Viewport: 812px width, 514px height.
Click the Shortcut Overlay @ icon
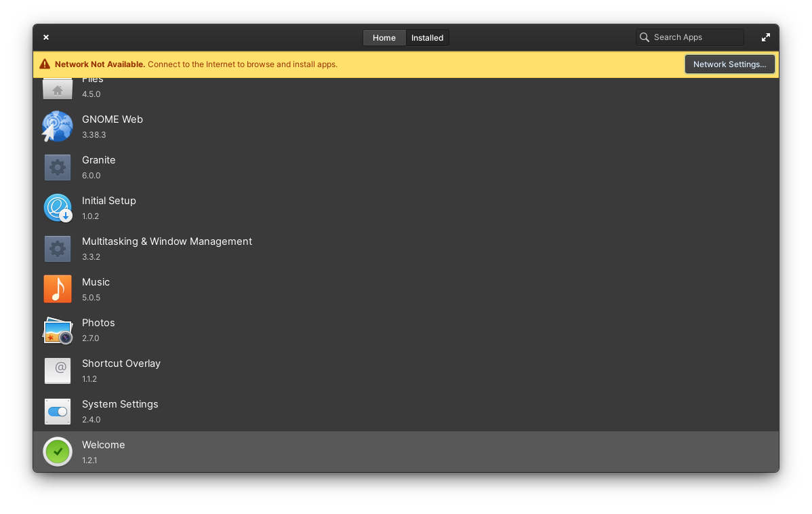point(58,370)
